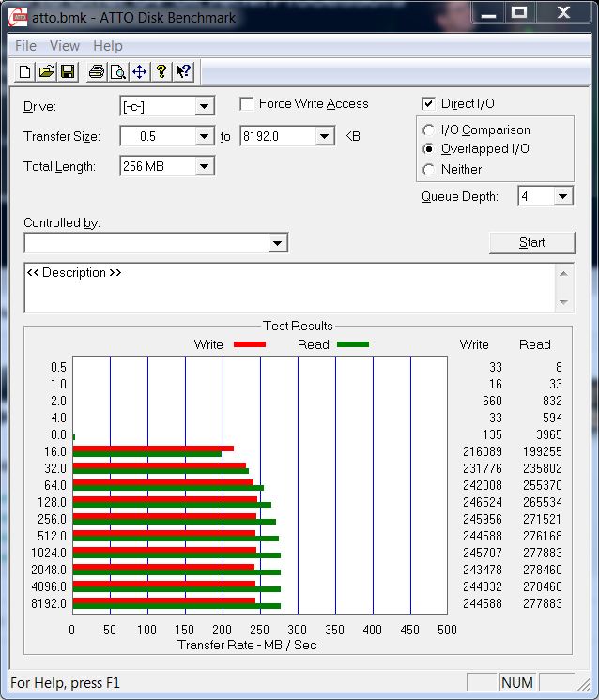Click the read value 199255
This screenshot has width=599, height=700.
(x=543, y=451)
